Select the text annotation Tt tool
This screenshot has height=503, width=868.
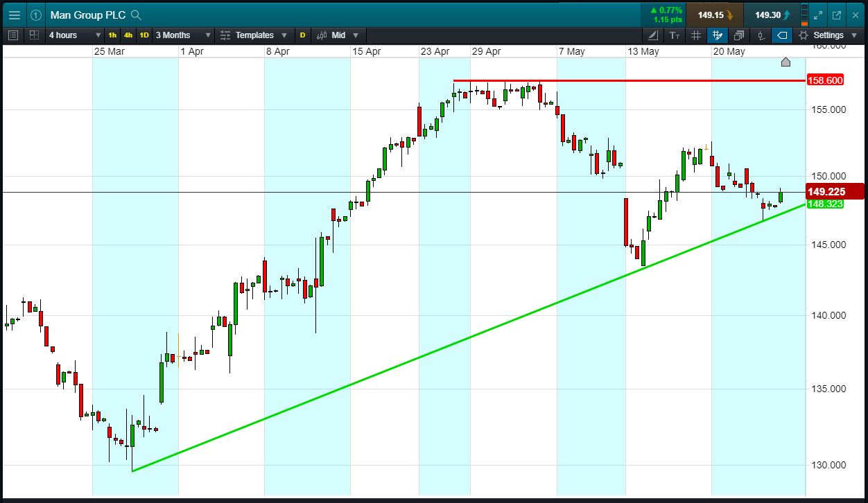point(675,35)
